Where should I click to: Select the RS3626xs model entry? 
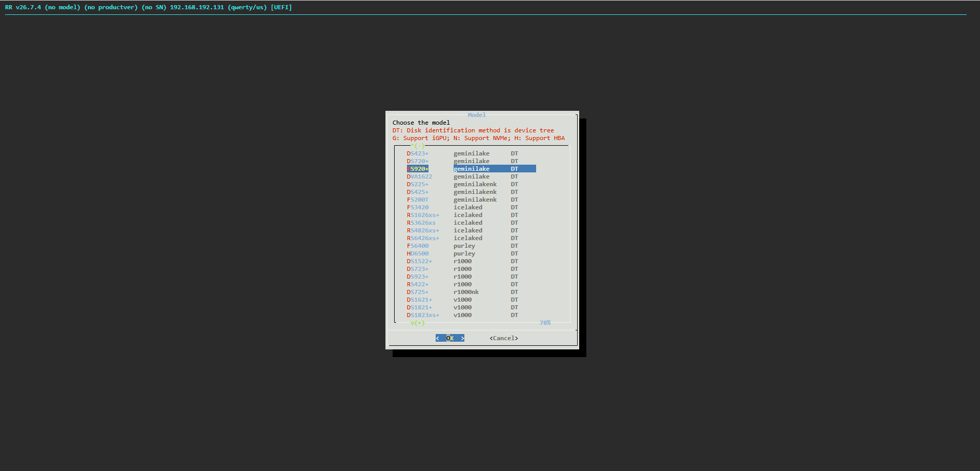click(472, 223)
